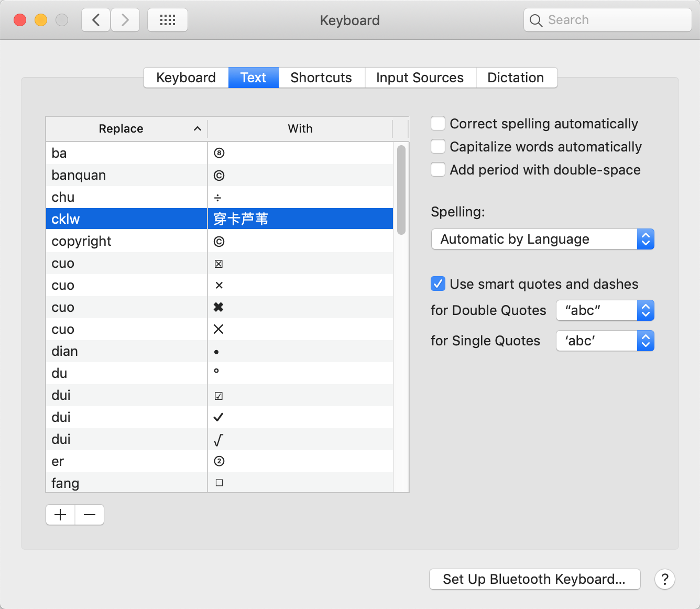Image resolution: width=700 pixels, height=609 pixels.
Task: Click Set Up Bluetooth Keyboard button
Action: (x=534, y=579)
